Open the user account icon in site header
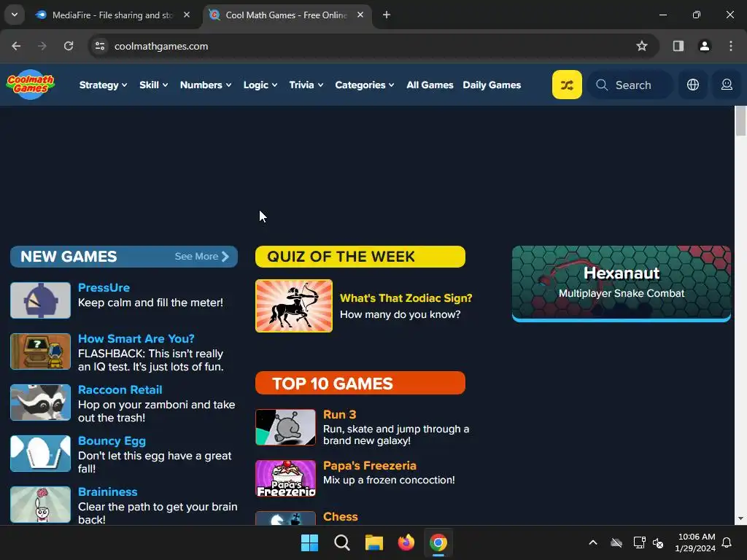Viewport: 747px width, 560px height. click(x=727, y=85)
